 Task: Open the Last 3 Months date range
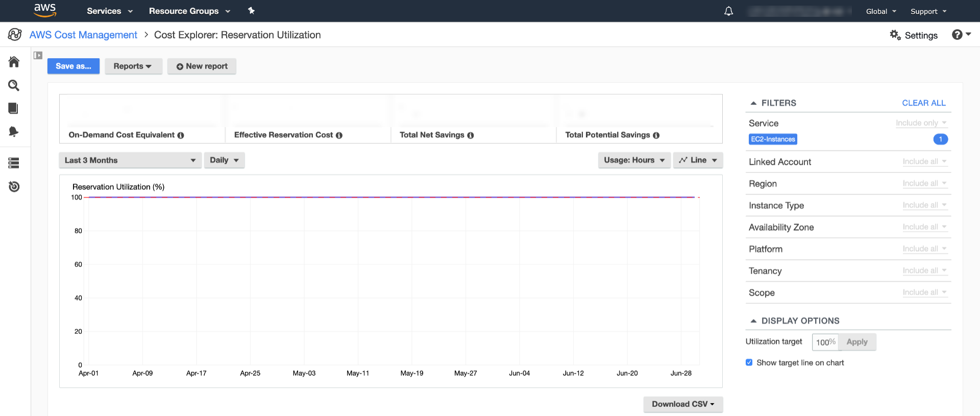[x=130, y=160]
